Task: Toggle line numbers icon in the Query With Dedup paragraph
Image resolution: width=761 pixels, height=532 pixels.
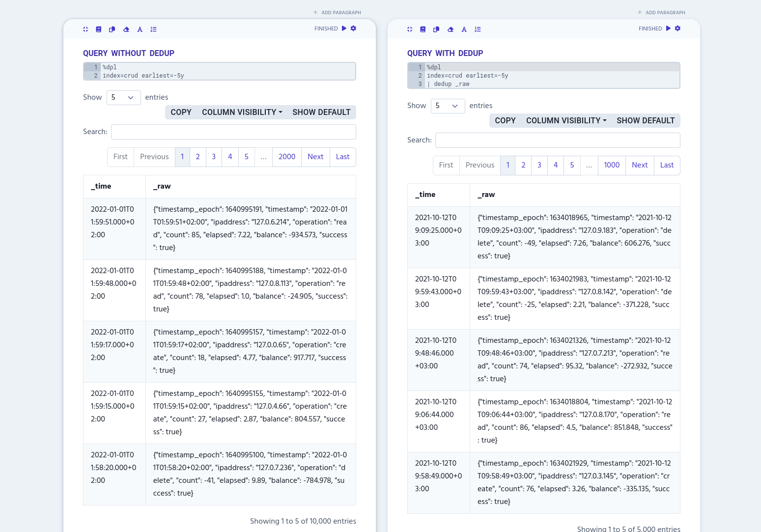Action: [478, 29]
